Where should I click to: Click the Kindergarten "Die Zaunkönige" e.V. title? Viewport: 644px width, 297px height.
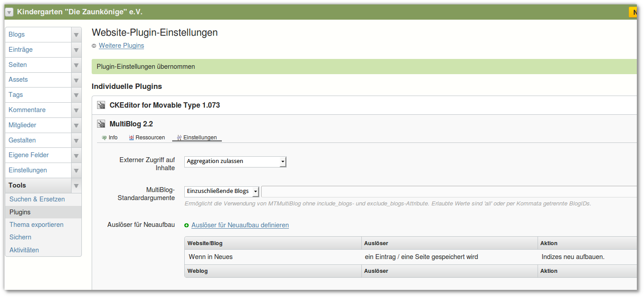(80, 12)
